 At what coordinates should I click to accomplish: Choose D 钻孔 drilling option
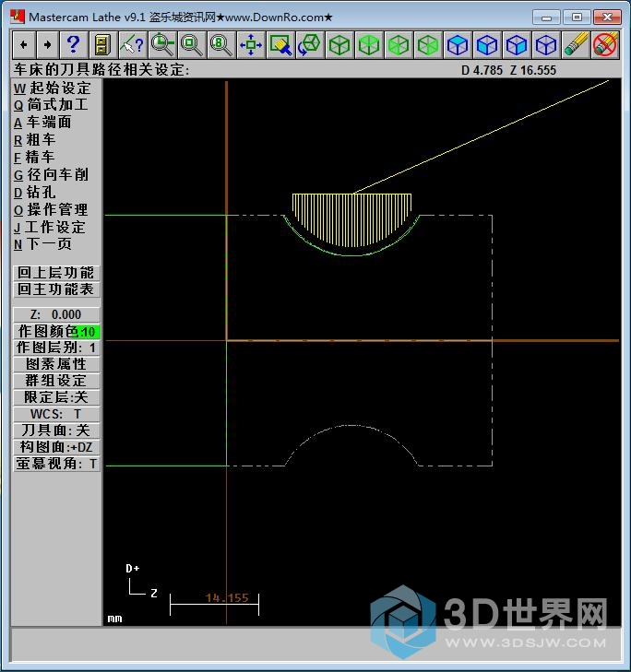click(35, 192)
